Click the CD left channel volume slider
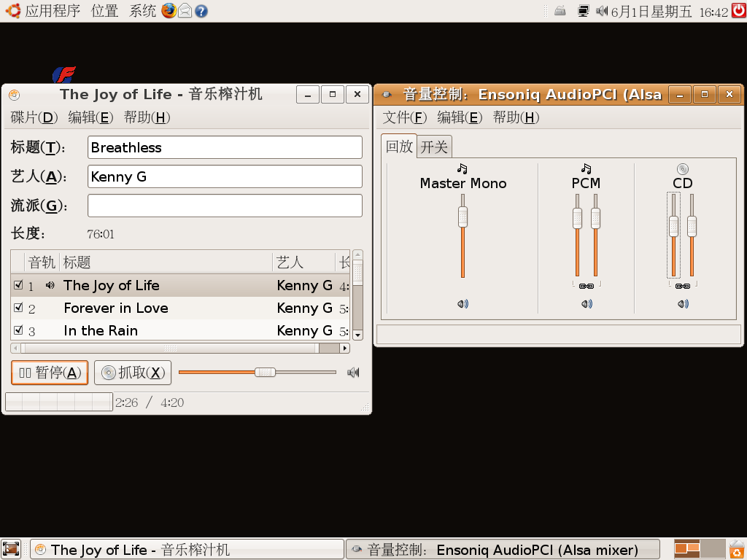747x560 pixels. click(673, 236)
